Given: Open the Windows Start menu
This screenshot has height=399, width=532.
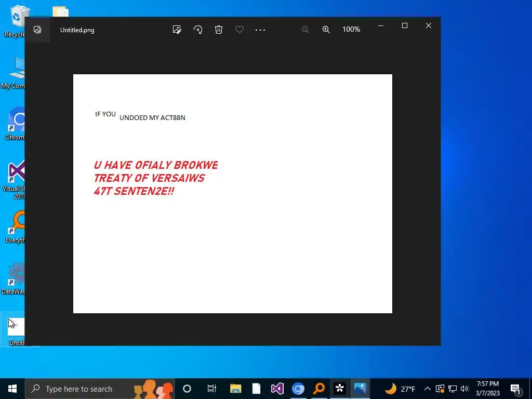Looking at the screenshot, I should pyautogui.click(x=12, y=389).
